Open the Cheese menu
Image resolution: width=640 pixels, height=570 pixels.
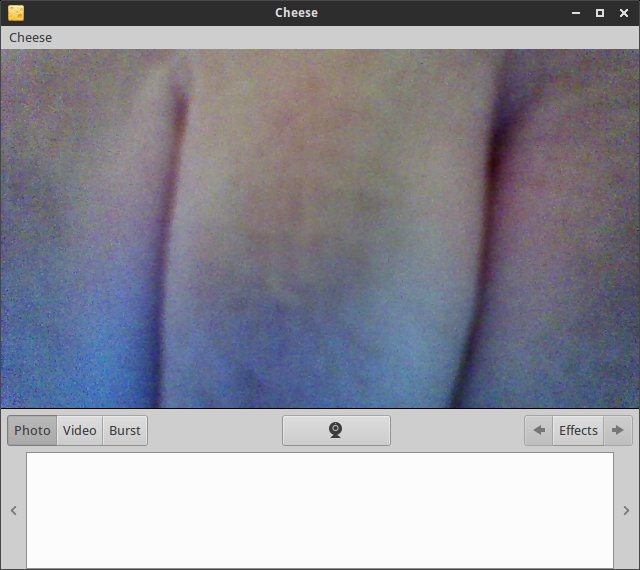point(30,38)
